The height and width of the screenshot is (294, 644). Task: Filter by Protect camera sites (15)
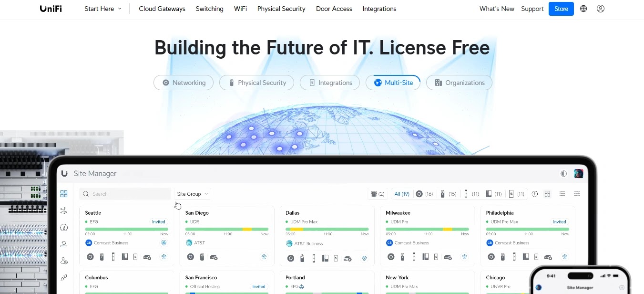pyautogui.click(x=448, y=194)
